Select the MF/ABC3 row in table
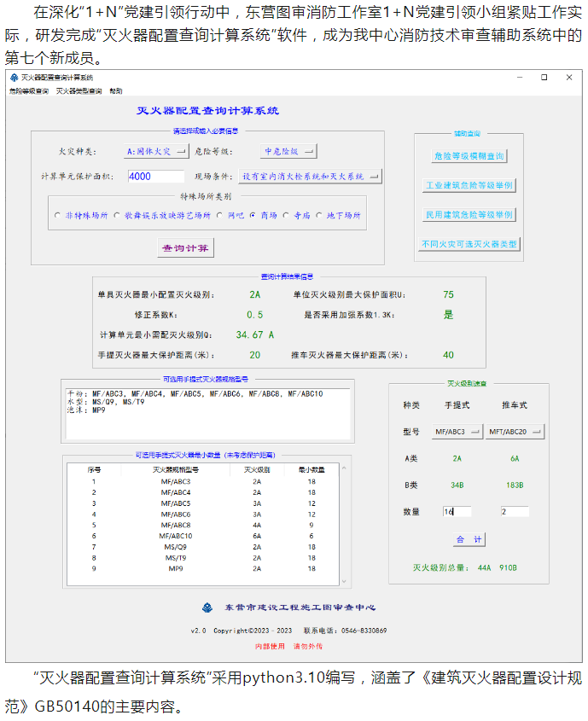 203,481
